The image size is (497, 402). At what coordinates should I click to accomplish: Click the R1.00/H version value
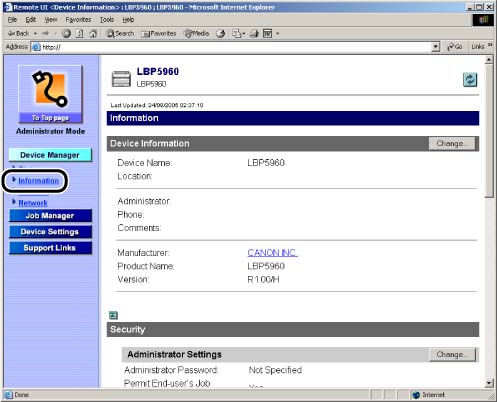tap(263, 279)
